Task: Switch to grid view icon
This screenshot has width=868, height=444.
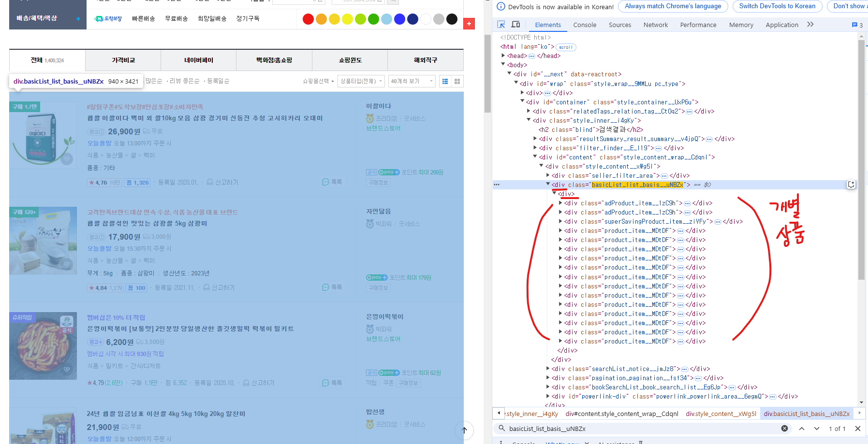Action: [457, 81]
